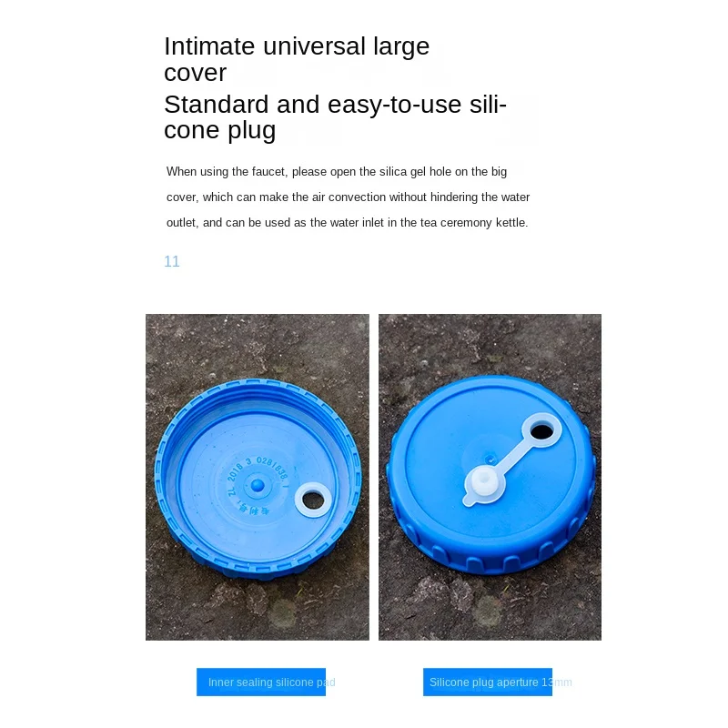The image size is (728, 728).
Task: Click the blue number 11 marker
Action: [x=171, y=261]
